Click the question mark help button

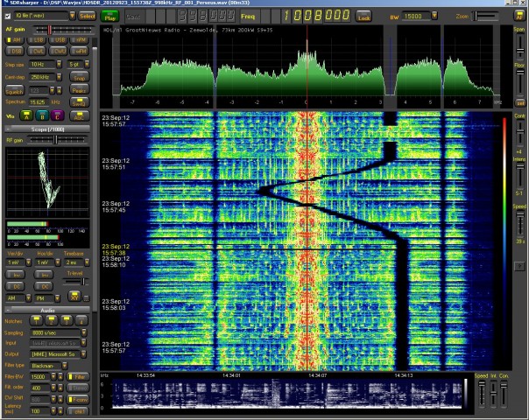519,266
